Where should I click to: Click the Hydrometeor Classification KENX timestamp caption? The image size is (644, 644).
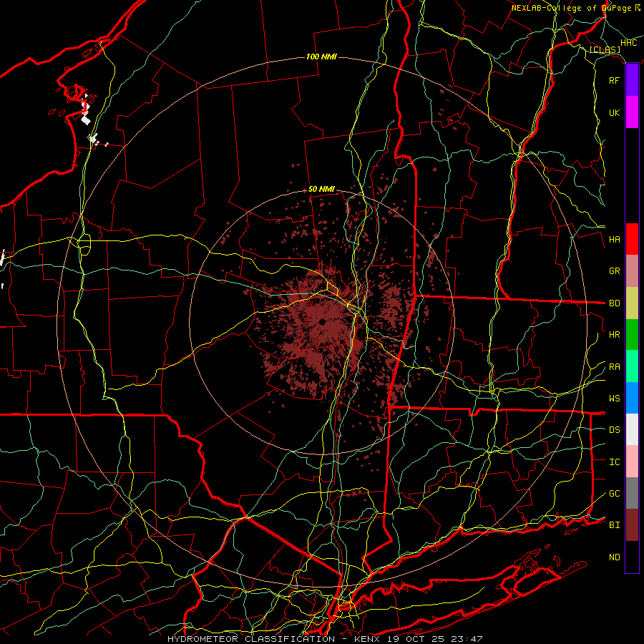point(325,639)
